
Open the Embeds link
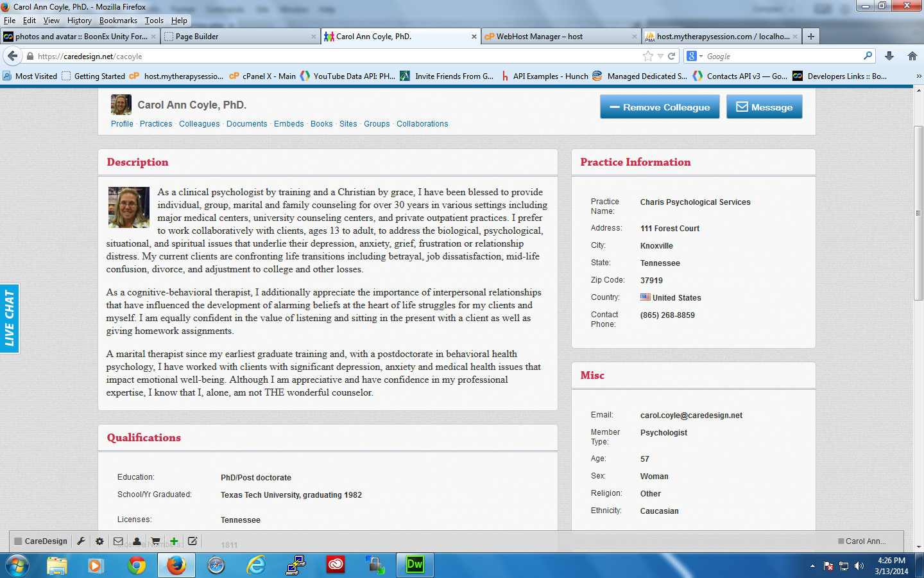point(289,124)
